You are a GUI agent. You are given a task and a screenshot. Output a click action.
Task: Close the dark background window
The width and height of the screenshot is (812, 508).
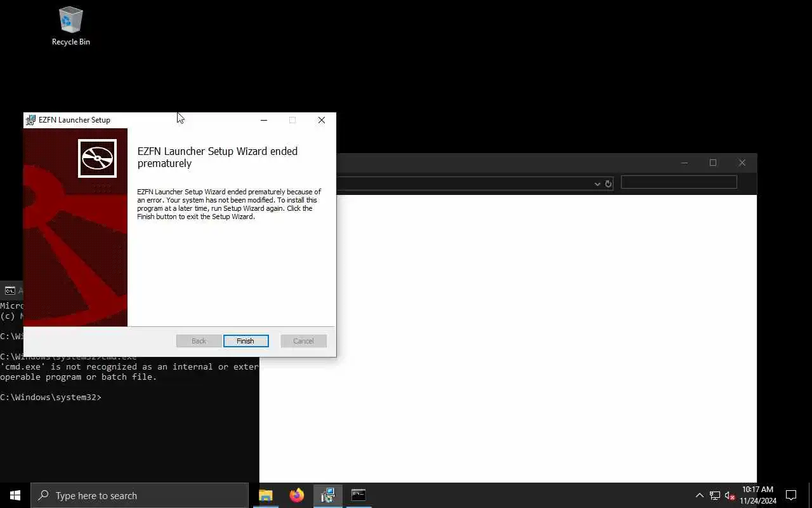pyautogui.click(x=742, y=163)
